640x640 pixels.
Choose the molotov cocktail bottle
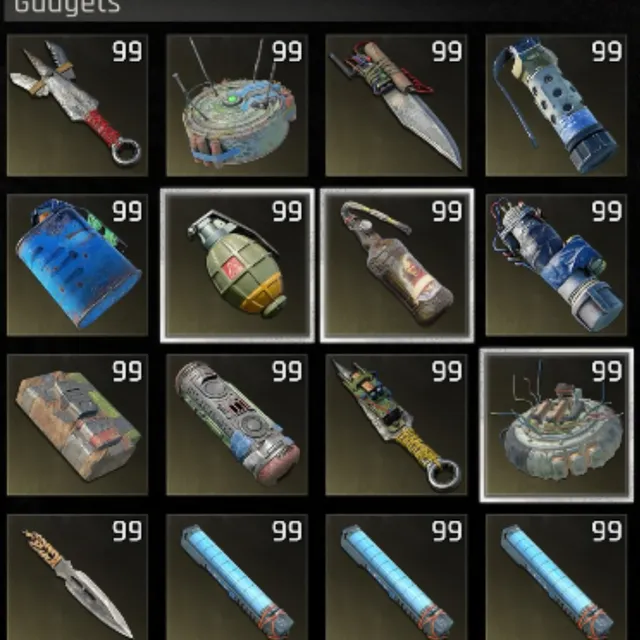(397, 265)
